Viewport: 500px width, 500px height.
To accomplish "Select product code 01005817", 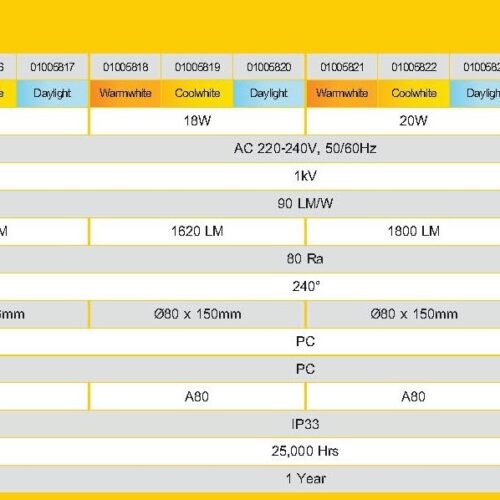I will 52,67.
